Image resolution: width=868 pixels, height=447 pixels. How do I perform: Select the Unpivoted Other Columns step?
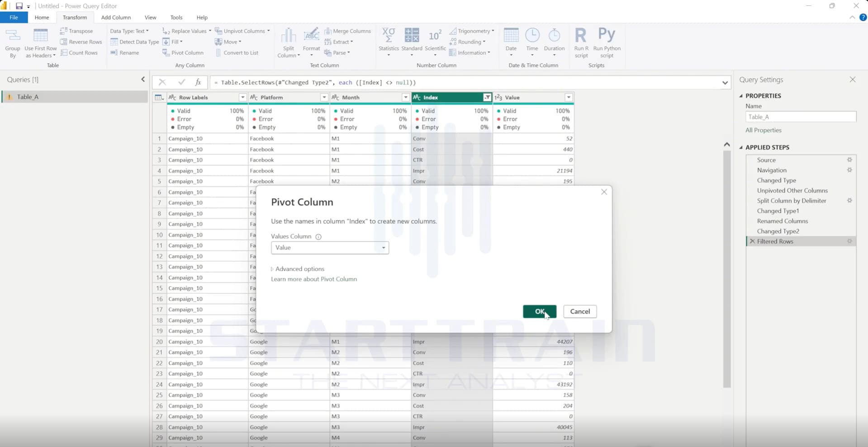click(792, 190)
